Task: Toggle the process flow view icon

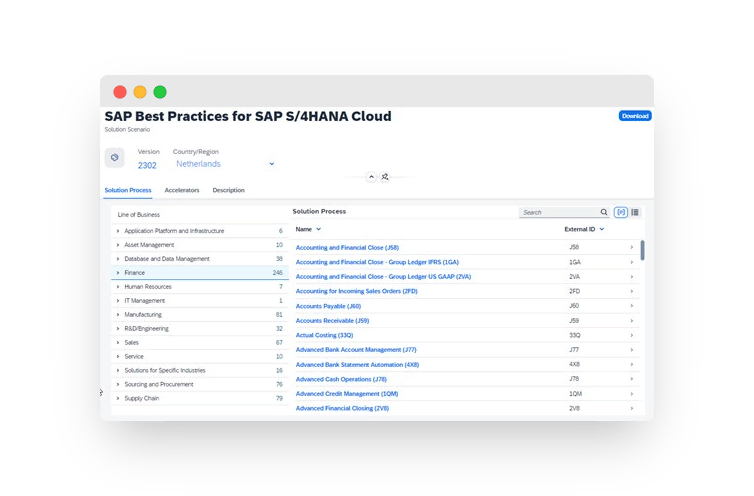Action: [x=621, y=212]
